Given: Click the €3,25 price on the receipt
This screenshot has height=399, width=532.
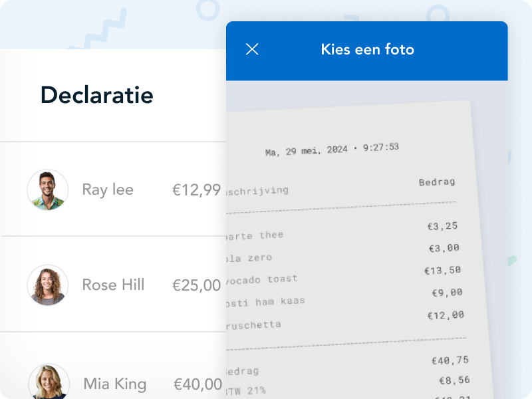Looking at the screenshot, I should pyautogui.click(x=442, y=226).
